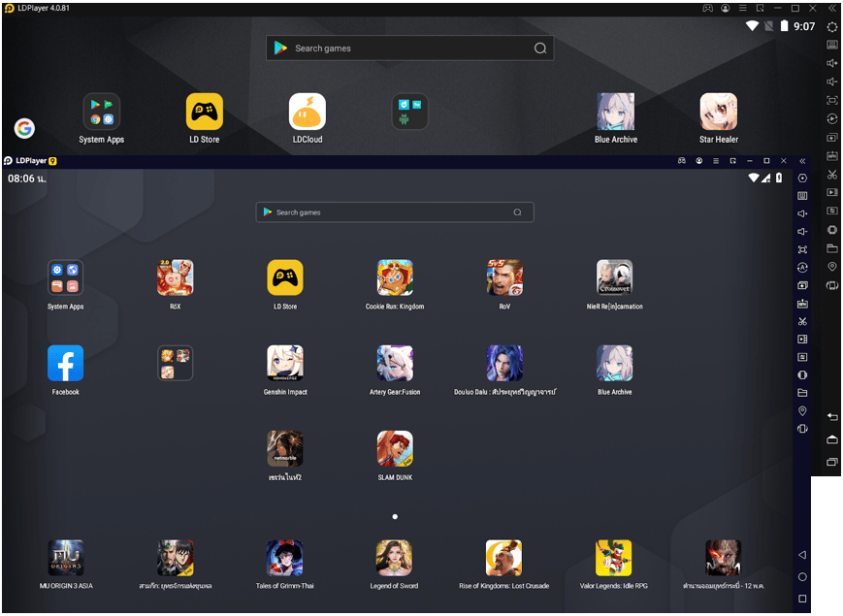Toggle fullscreen icon in LDPlayer 4 sidebar

pos(832,100)
